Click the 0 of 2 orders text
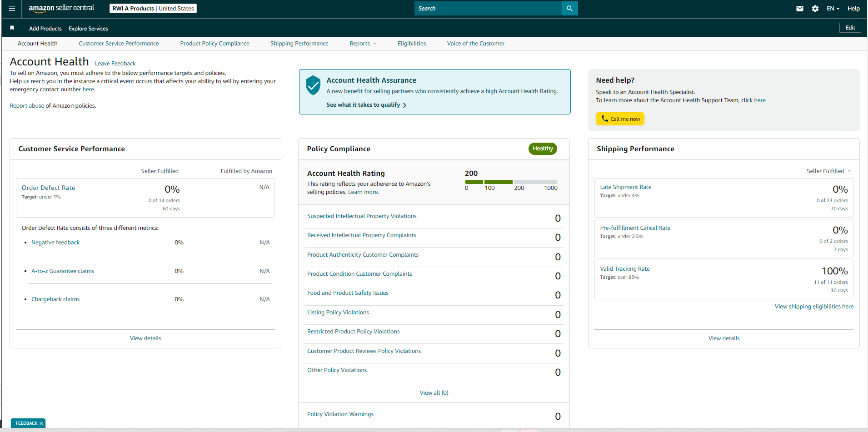 click(833, 241)
